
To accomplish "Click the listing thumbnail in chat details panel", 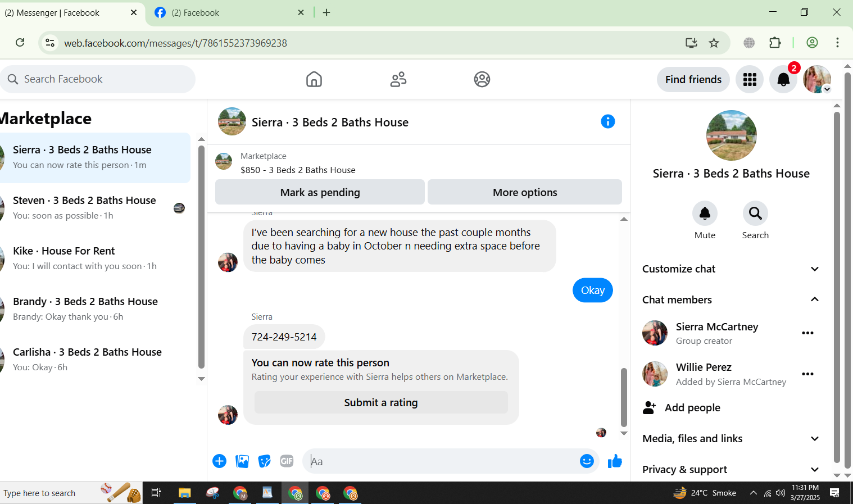I will click(731, 135).
